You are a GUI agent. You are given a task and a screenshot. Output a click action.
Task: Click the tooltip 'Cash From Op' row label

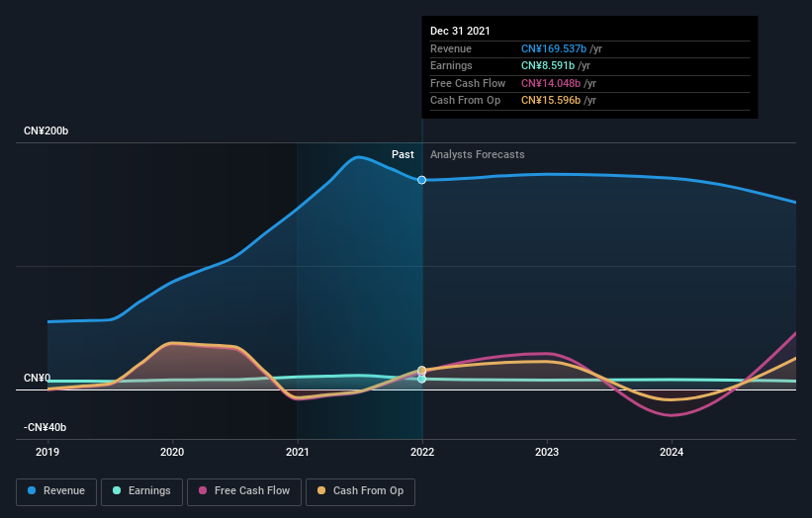465,101
